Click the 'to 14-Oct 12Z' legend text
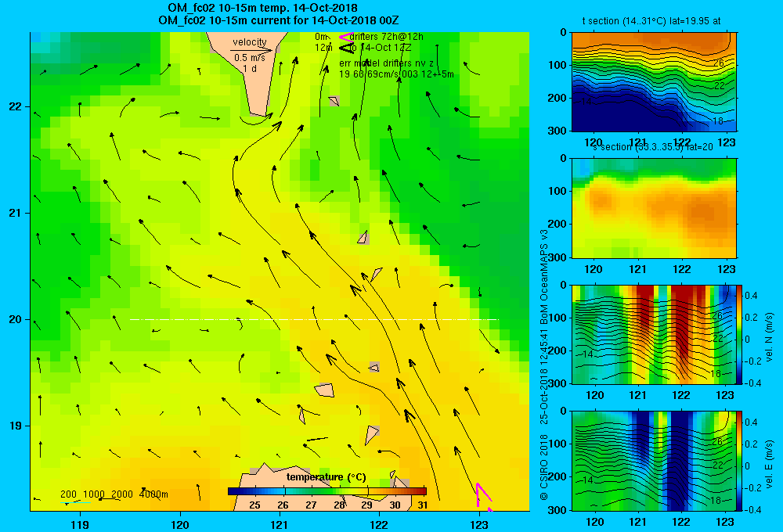Viewport: 783px width, 532px height. tap(380, 48)
